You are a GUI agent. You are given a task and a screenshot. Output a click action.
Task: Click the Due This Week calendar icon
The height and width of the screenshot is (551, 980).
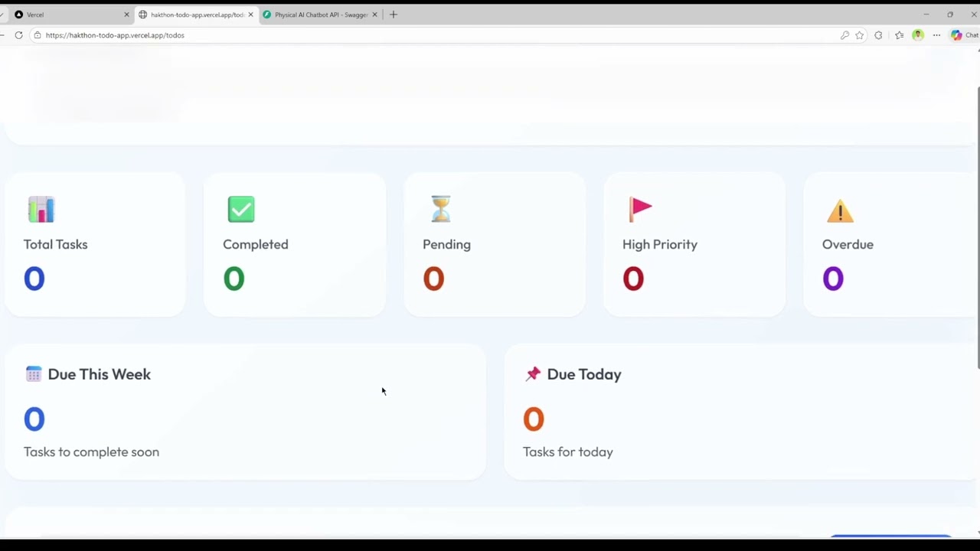point(34,373)
